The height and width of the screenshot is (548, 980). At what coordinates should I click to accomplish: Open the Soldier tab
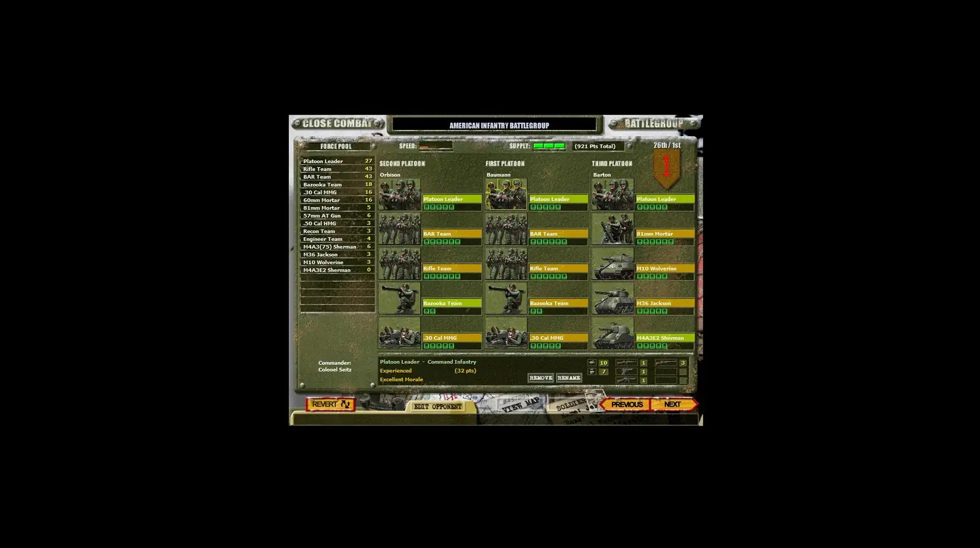pyautogui.click(x=572, y=403)
